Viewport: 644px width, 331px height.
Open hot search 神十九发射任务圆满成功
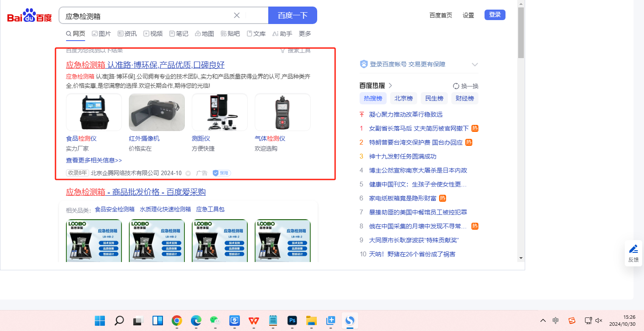pos(403,156)
